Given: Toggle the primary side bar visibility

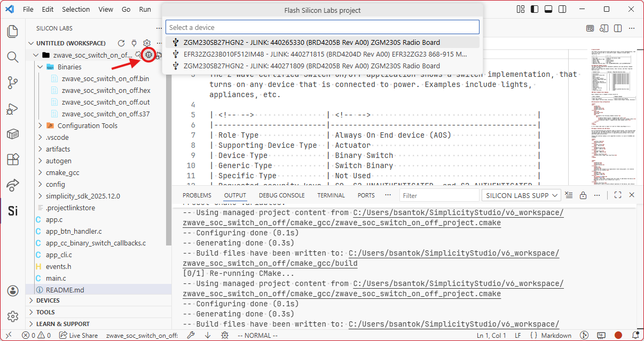Looking at the screenshot, I should tap(533, 10).
